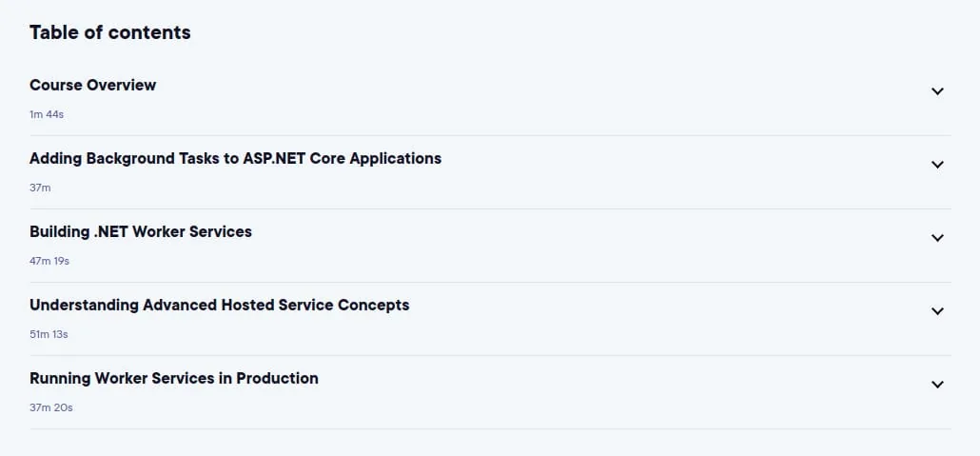Viewport: 980px width, 456px height.
Task: Expand Adding Background Tasks section chevron
Action: coord(937,165)
